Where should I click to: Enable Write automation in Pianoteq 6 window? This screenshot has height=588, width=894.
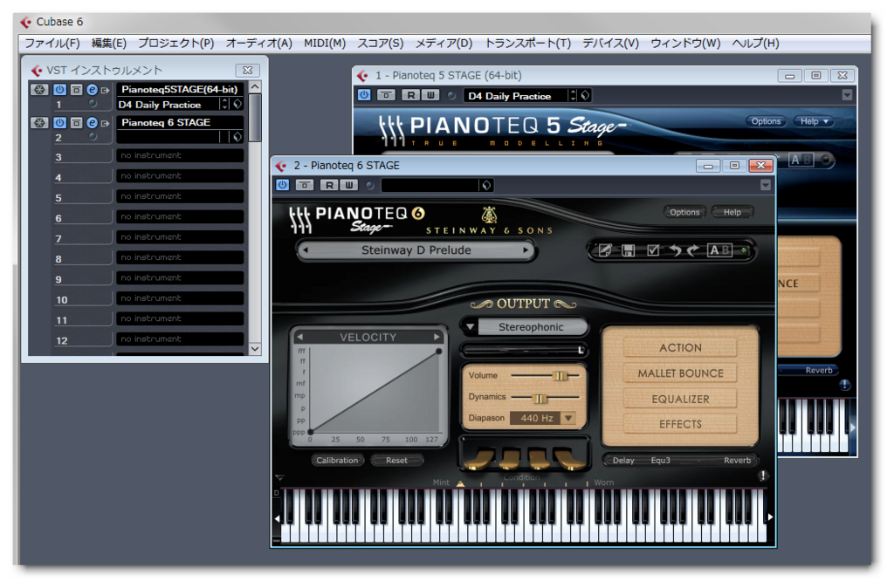349,185
